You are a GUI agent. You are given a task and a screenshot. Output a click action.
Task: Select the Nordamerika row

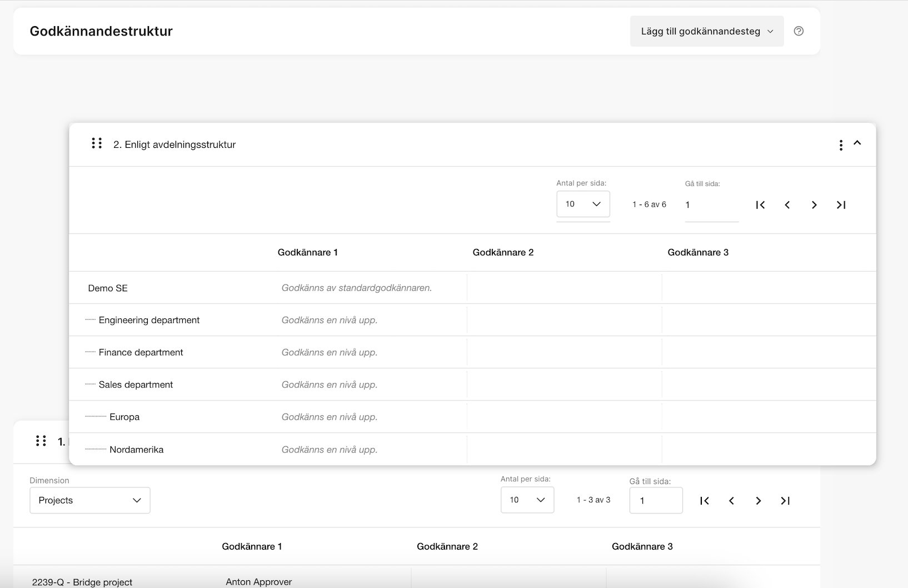(472, 449)
